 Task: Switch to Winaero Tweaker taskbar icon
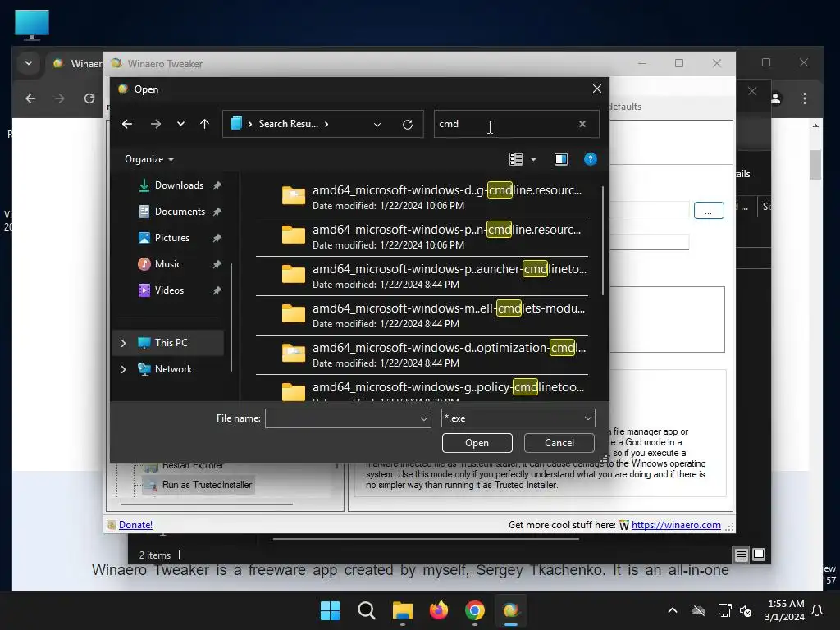tap(511, 610)
